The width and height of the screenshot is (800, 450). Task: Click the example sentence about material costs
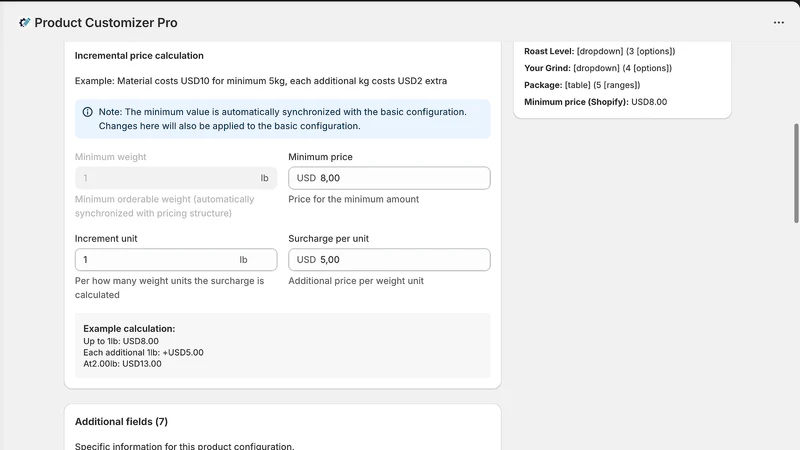click(261, 81)
